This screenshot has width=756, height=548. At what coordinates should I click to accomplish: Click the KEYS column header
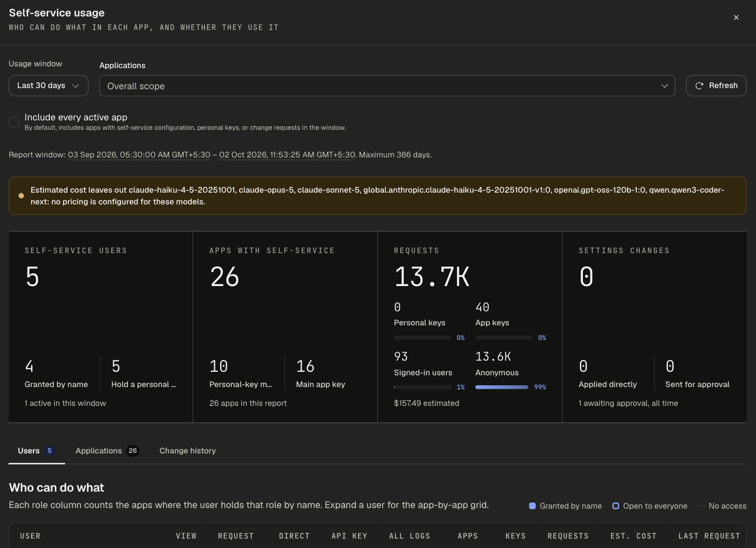click(515, 536)
